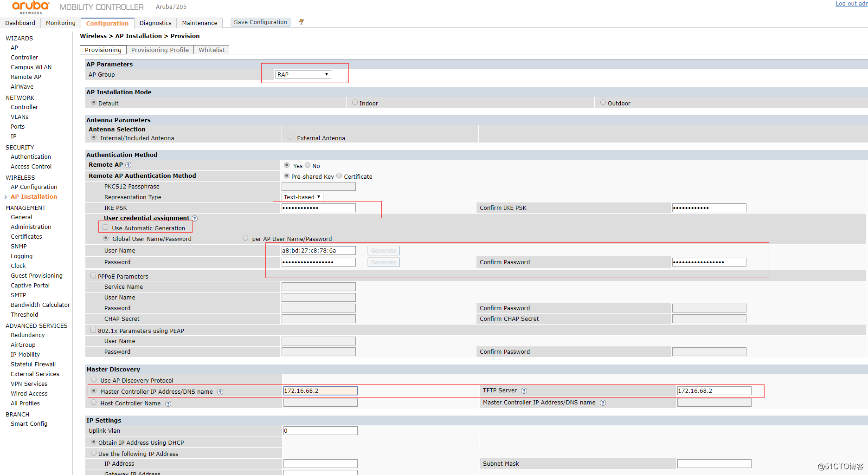The image size is (868, 475).
Task: Click the pin icon beside Save Configuration
Action: tap(302, 22)
